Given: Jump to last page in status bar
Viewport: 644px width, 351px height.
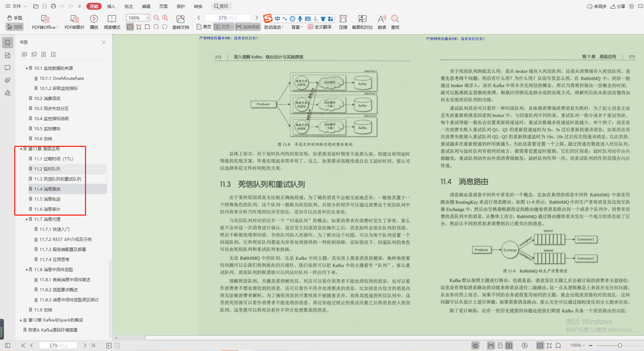Looking at the screenshot, I should coord(93,345).
